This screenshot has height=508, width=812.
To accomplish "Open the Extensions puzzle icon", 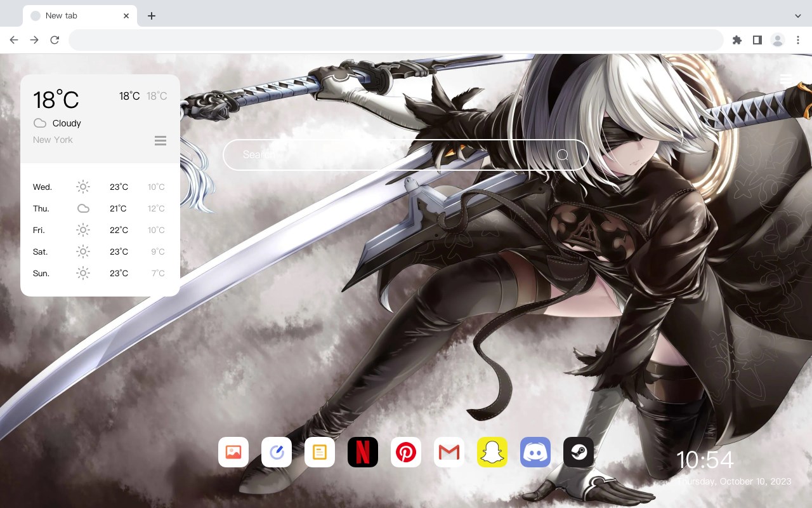I will [737, 40].
